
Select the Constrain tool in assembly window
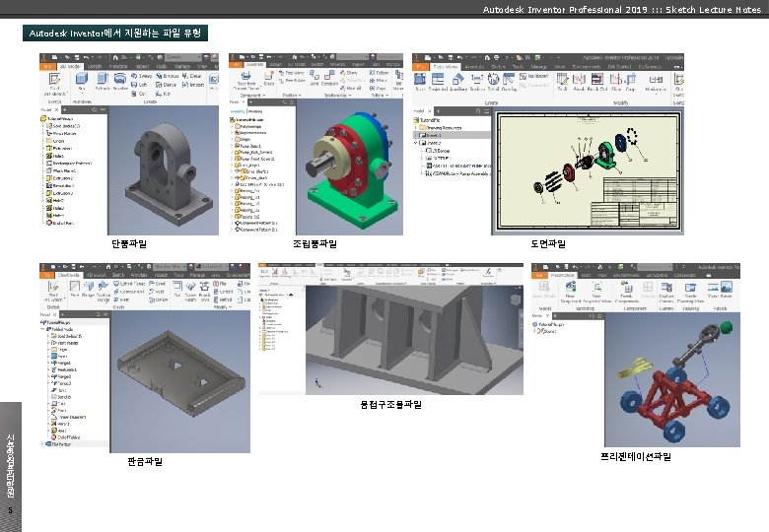[x=329, y=79]
